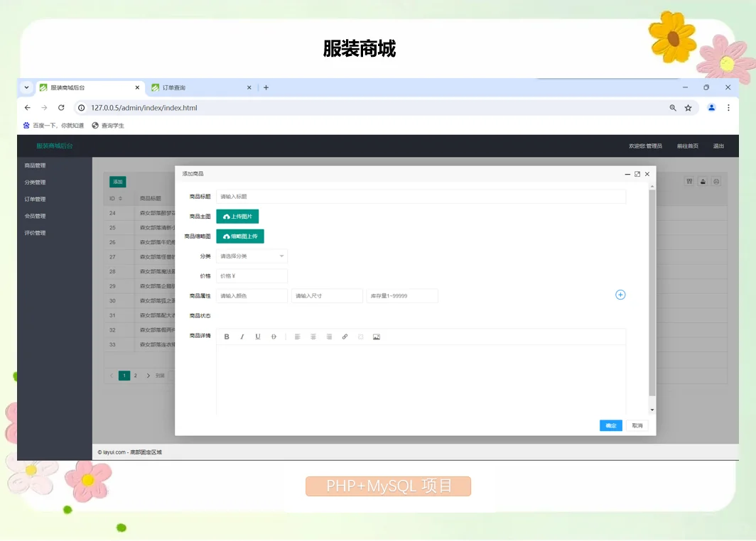Viewport: 756px width, 541px height.
Task: Click the export icon above the product table
Action: pyautogui.click(x=702, y=182)
